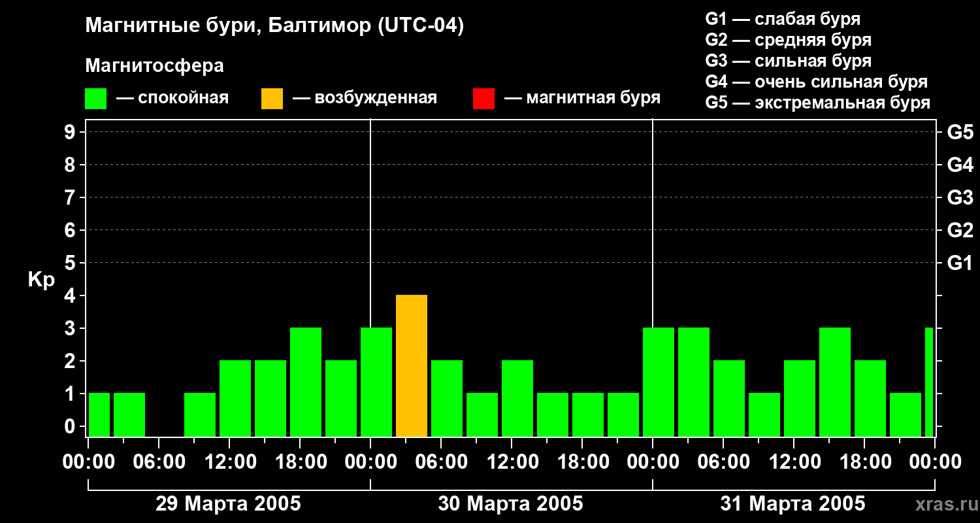The height and width of the screenshot is (523, 980).
Task: Click the "Kp" axis label
Action: (x=41, y=280)
